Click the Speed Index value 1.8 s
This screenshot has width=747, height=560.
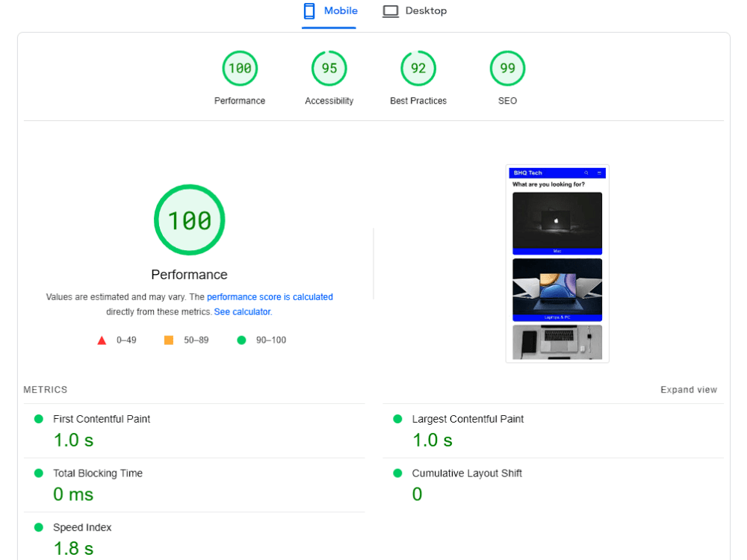pos(73,549)
